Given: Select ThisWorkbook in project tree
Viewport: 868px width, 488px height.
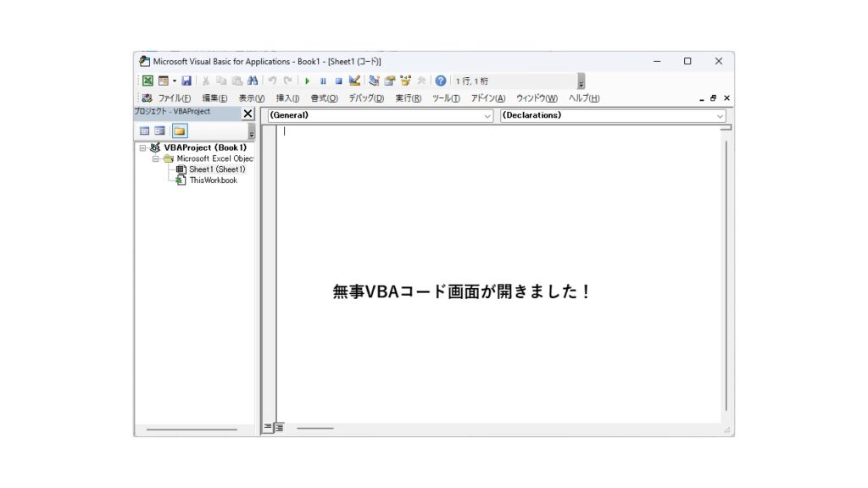Looking at the screenshot, I should tap(213, 180).
